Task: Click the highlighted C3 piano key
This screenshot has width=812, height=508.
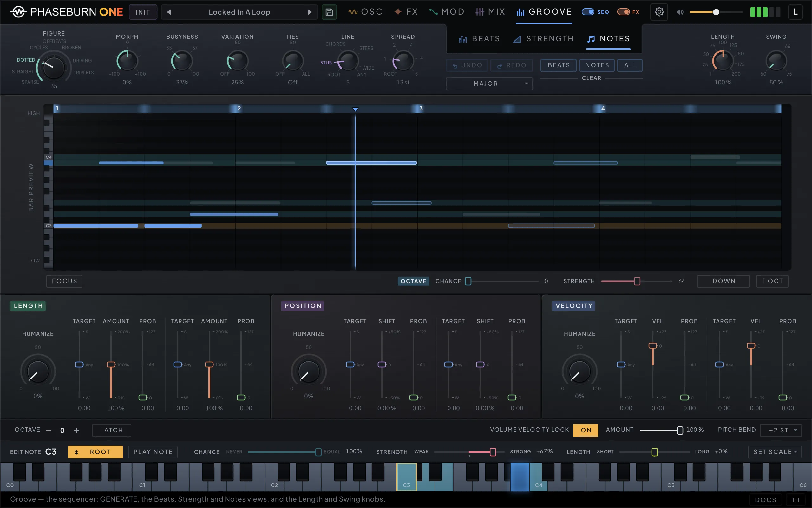Action: (x=406, y=477)
